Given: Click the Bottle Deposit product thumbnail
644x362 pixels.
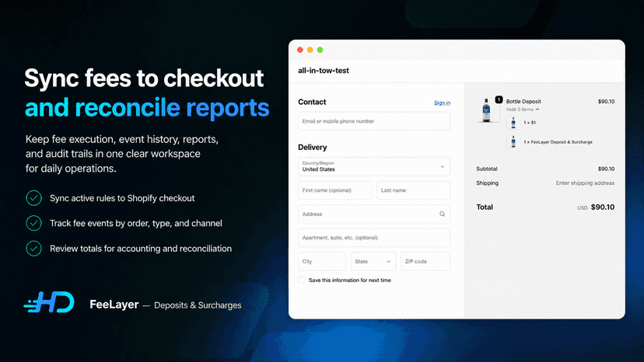Looking at the screenshot, I should point(486,110).
